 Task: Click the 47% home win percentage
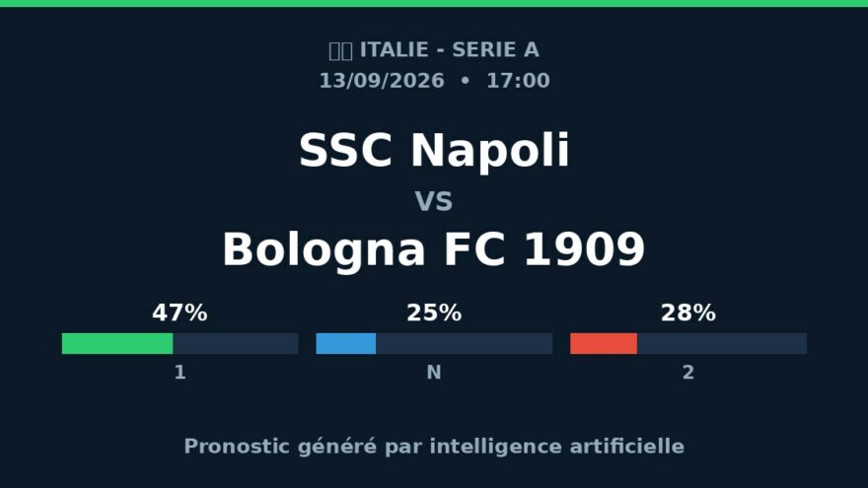click(180, 314)
